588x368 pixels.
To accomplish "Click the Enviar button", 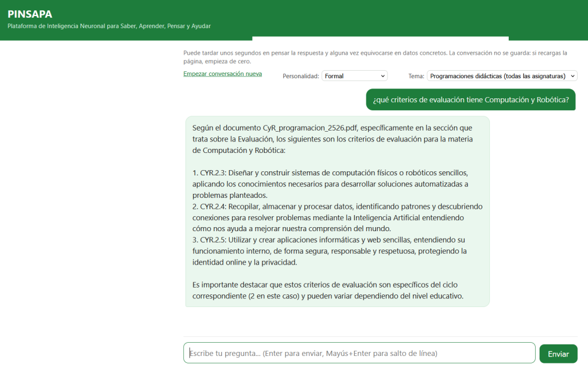I will (x=558, y=354).
